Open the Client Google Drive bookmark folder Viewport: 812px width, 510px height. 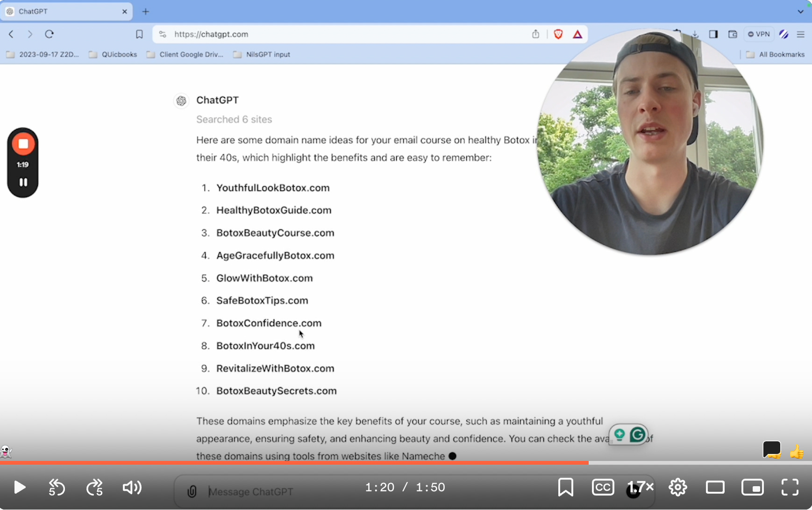pos(185,55)
